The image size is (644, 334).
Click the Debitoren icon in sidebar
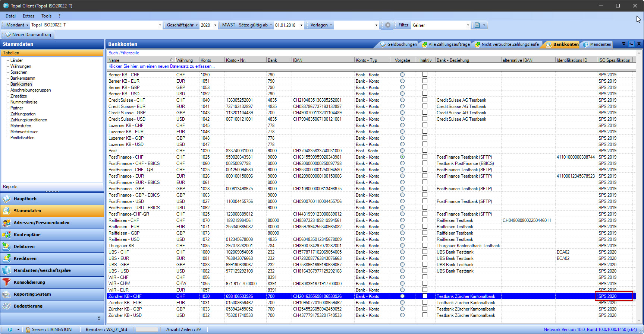(x=7, y=246)
